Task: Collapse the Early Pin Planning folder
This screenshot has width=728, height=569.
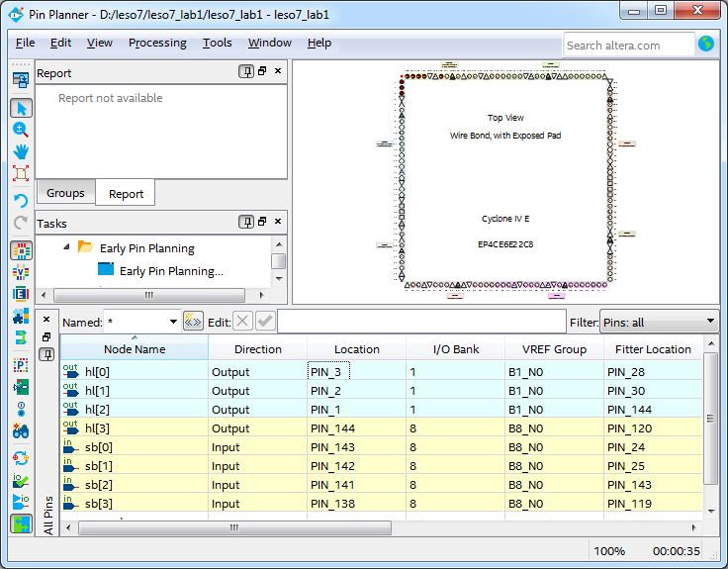Action: coord(66,247)
